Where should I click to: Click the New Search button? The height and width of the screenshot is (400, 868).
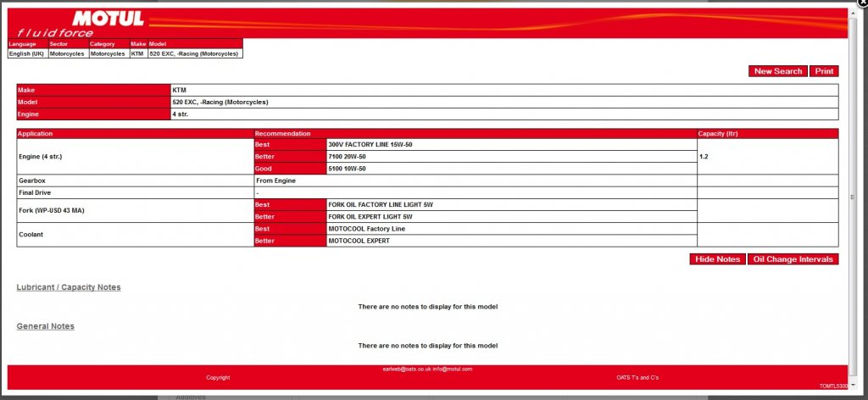point(778,71)
